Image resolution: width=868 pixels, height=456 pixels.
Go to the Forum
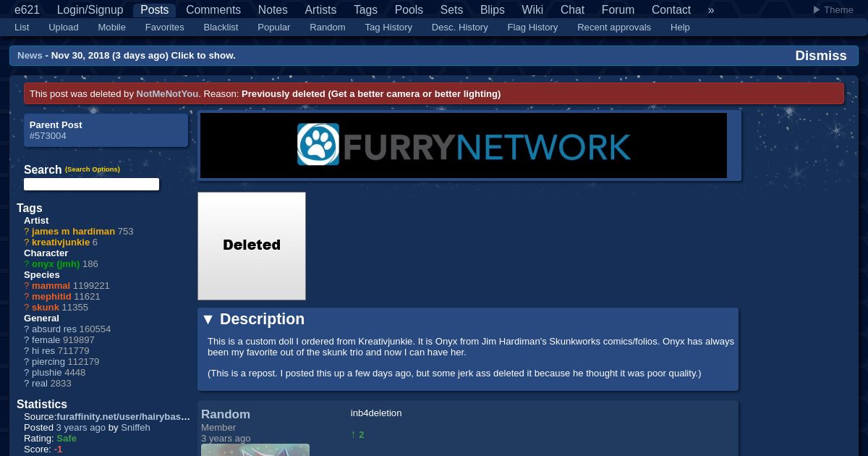(x=618, y=10)
